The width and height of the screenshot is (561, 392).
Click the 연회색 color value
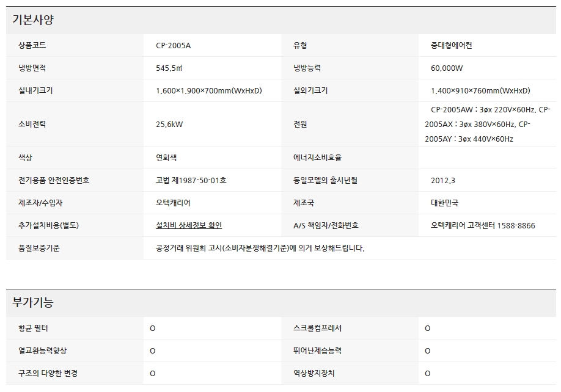pyautogui.click(x=166, y=158)
